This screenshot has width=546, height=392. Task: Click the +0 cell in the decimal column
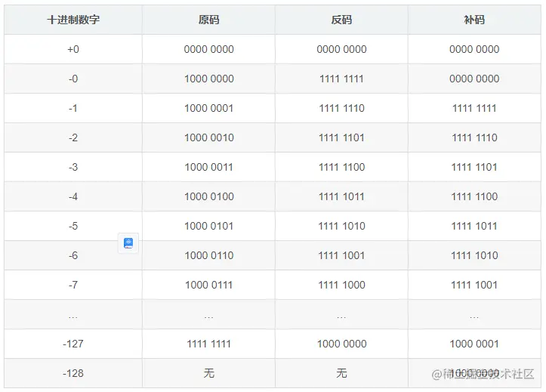point(73,49)
